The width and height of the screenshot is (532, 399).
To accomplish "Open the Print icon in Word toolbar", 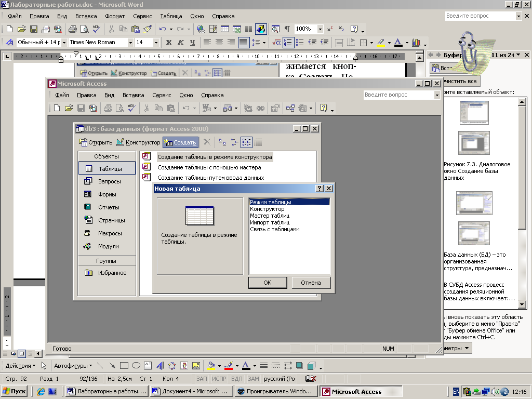I will (x=73, y=29).
